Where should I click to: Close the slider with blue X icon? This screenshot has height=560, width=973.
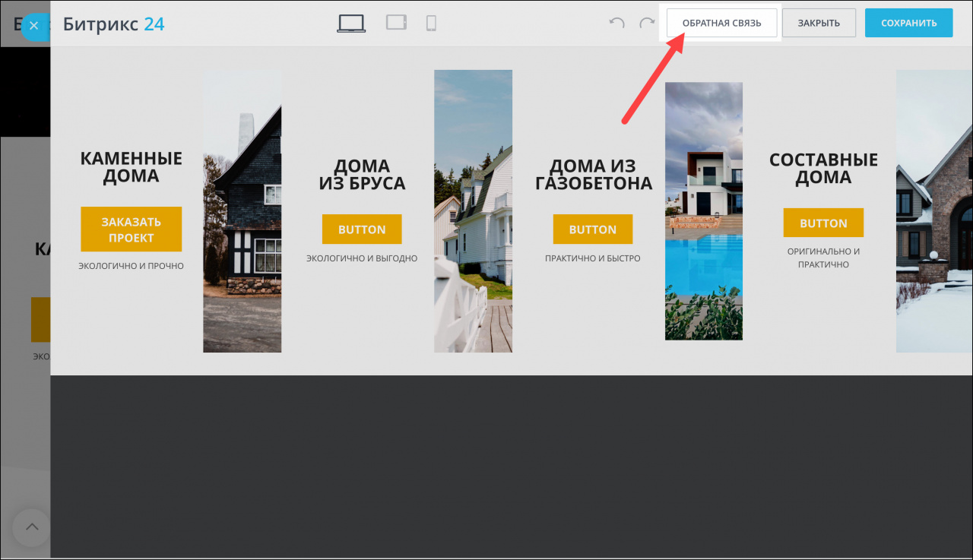point(33,26)
